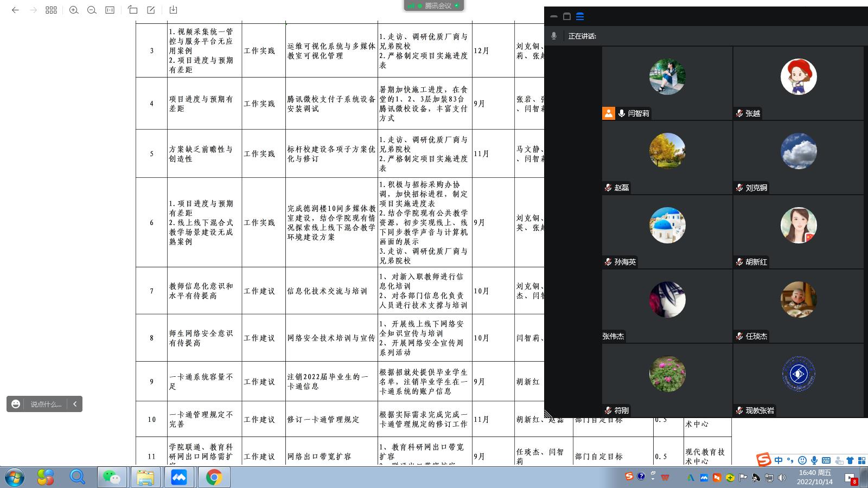Open IME toolbox grid icon
Screen dimensions: 868x488
[x=861, y=460]
